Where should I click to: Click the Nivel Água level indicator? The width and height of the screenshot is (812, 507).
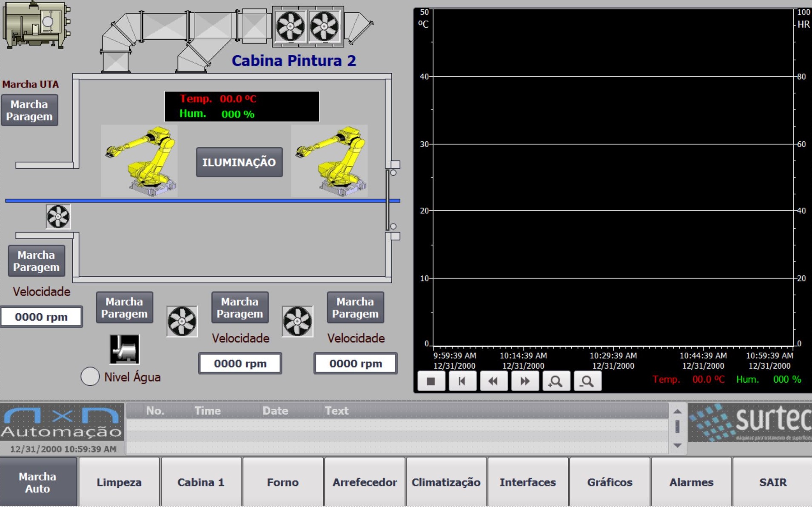[x=90, y=376]
